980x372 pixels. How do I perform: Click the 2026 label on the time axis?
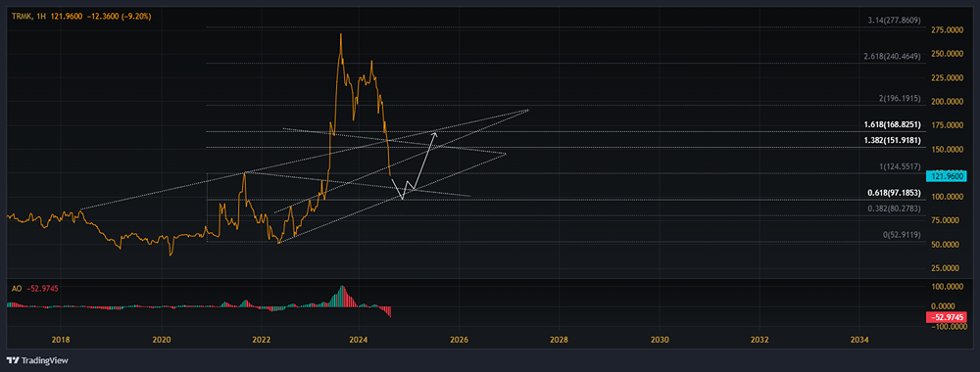click(459, 340)
